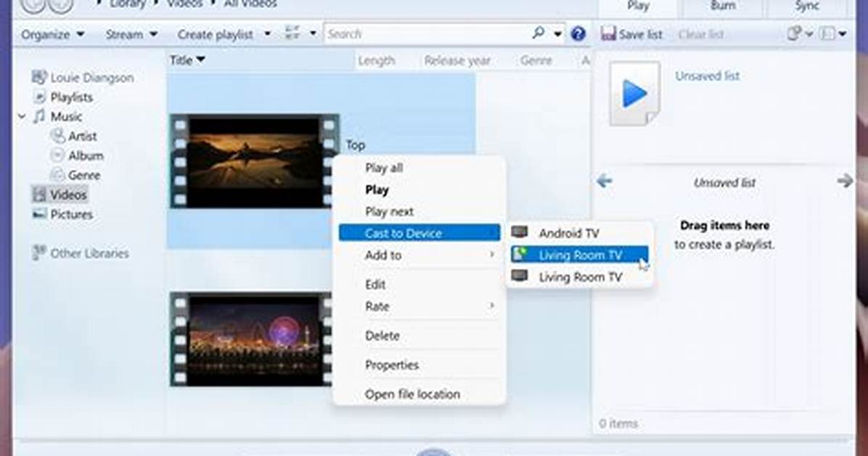Screen dimensions: 868x456
Task: Click the next list right arrow
Action: pos(845,181)
